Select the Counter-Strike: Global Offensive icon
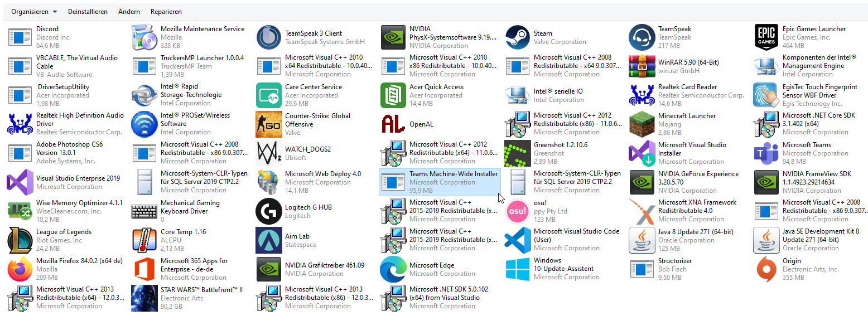 pos(269,124)
